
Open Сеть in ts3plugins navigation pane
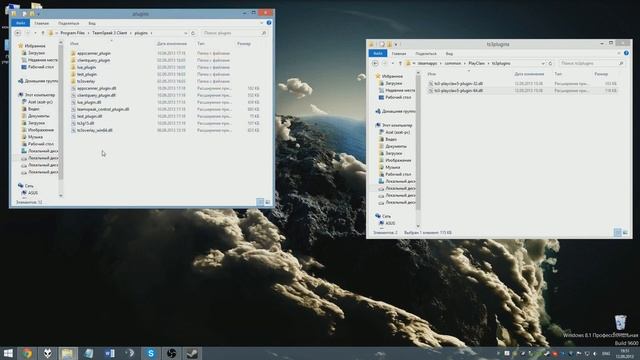(x=386, y=216)
